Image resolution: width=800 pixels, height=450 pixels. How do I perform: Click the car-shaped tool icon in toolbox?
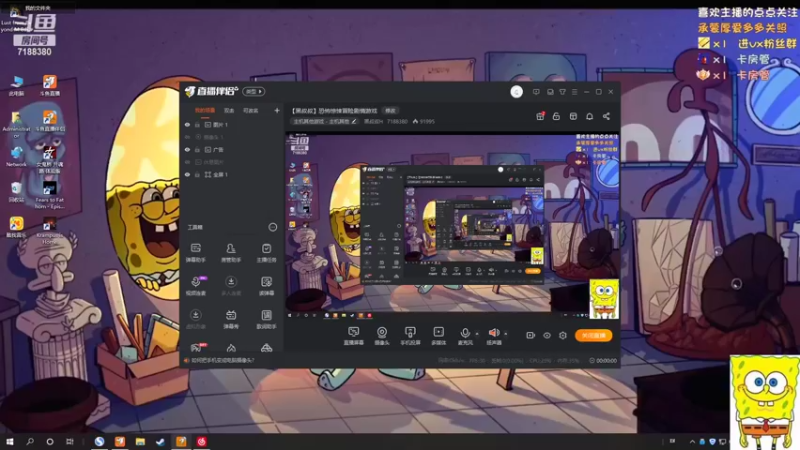point(266,348)
